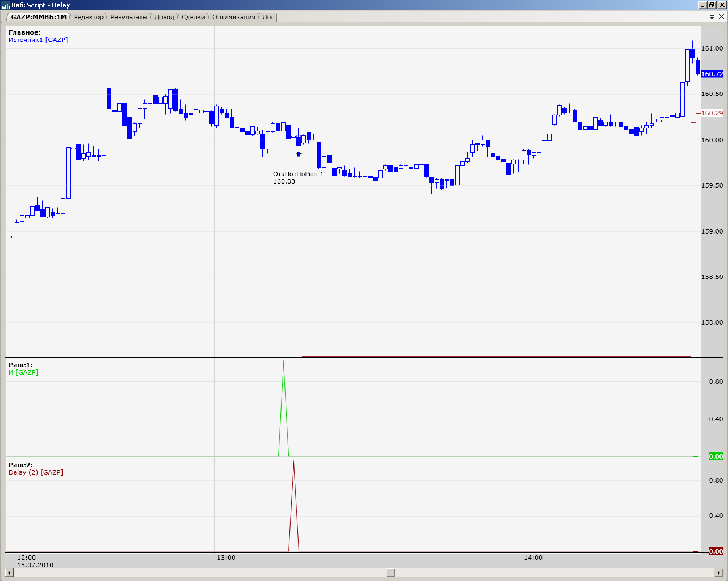Viewport: 728px width, 582px height.
Task: Click the horizontal scrollbar thumb
Action: 391,572
